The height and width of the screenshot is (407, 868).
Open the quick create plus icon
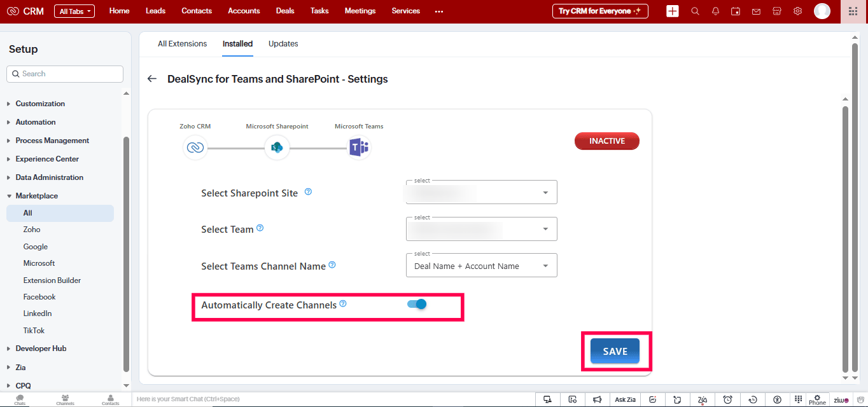click(673, 11)
